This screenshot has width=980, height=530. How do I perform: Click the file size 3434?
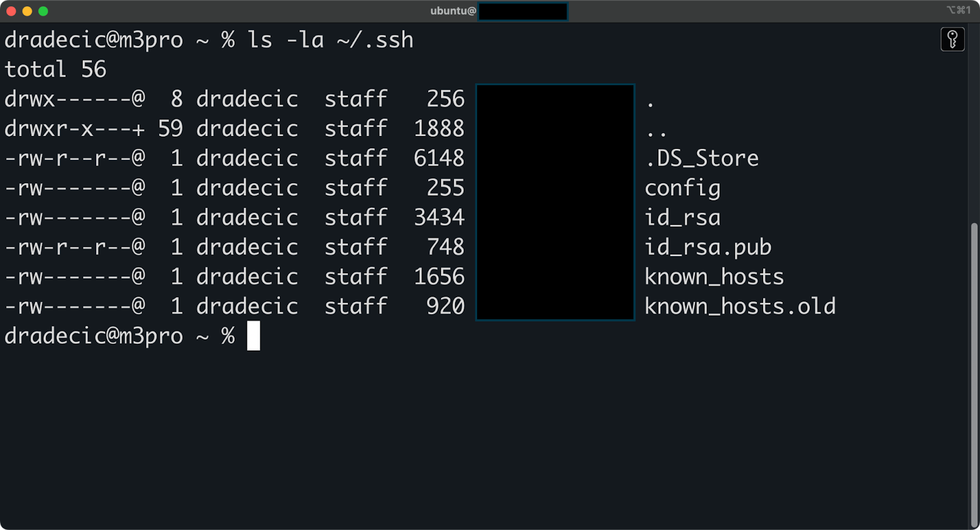click(439, 218)
